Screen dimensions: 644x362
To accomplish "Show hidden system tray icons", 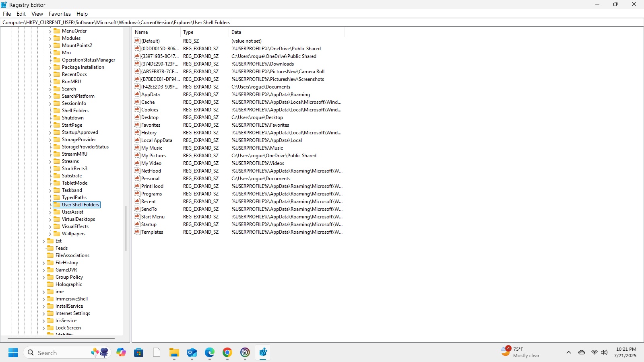I will [569, 353].
